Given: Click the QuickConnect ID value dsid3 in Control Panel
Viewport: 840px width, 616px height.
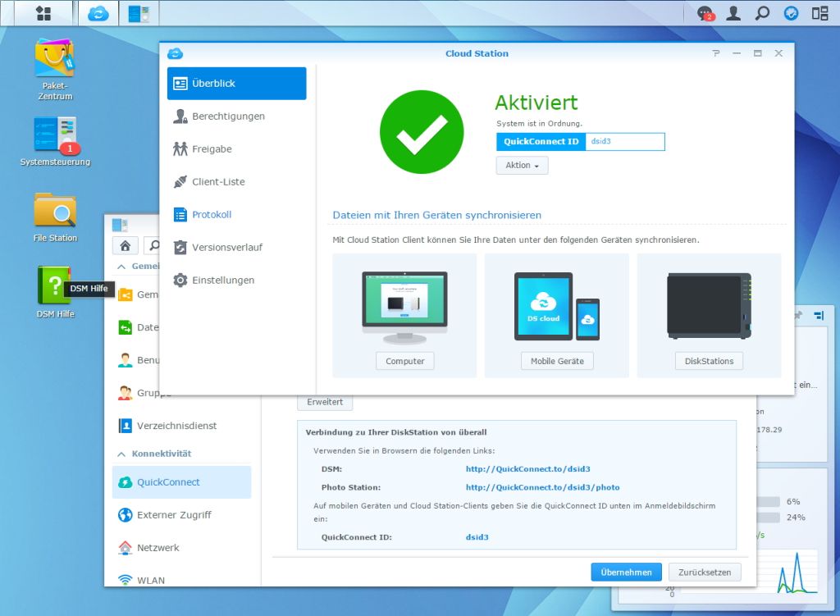Looking at the screenshot, I should [x=477, y=537].
